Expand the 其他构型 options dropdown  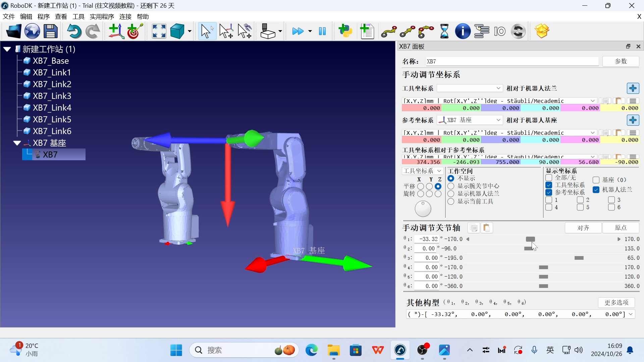pyautogui.click(x=632, y=314)
